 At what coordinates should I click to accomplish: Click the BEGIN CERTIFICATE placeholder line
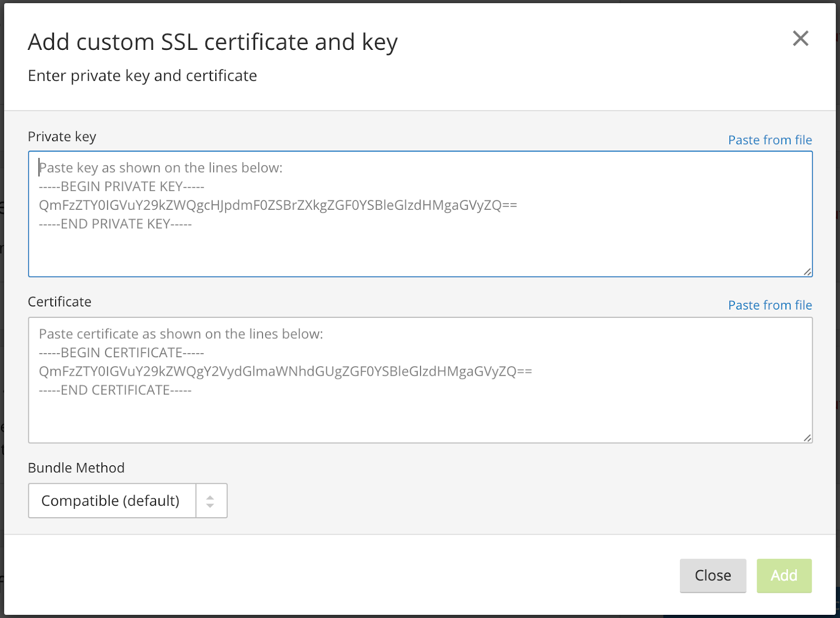pos(121,353)
